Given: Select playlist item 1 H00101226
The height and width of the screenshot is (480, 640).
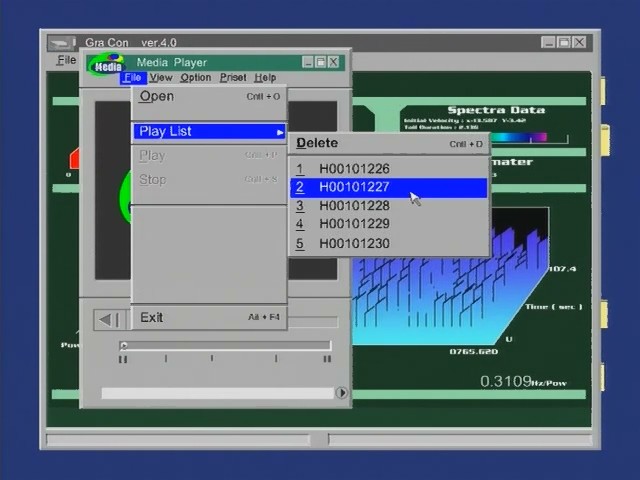Looking at the screenshot, I should coord(389,169).
